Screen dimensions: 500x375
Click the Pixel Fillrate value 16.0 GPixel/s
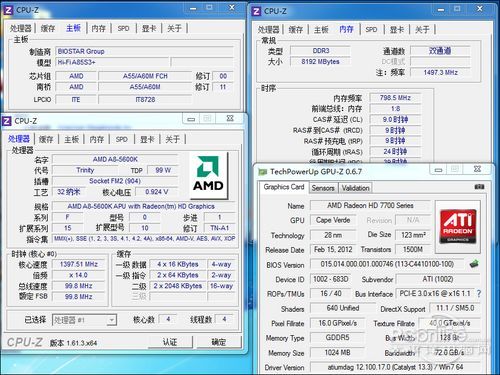(x=337, y=323)
